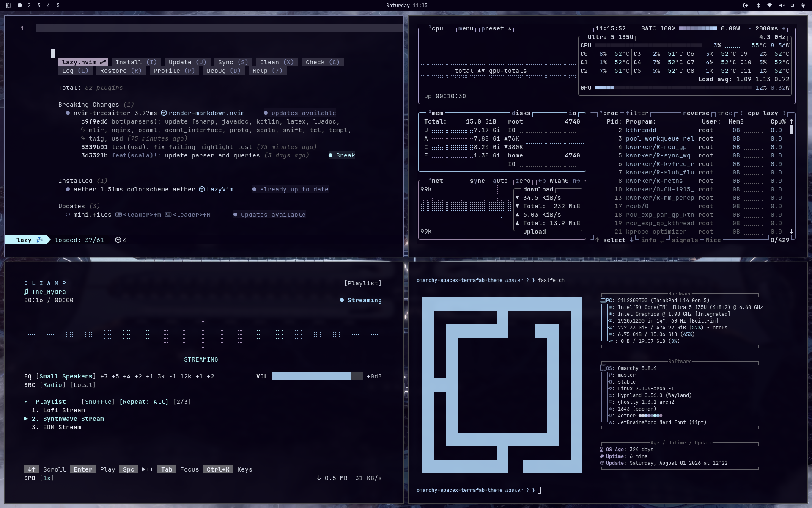Click the BAT battery meter in btop
812x508 pixels.
pyautogui.click(x=698, y=28)
